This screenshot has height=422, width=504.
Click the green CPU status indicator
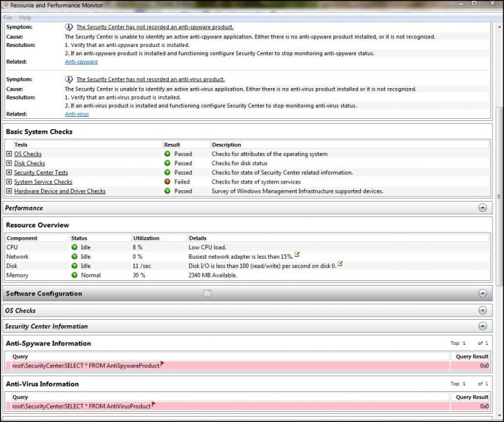coord(74,247)
